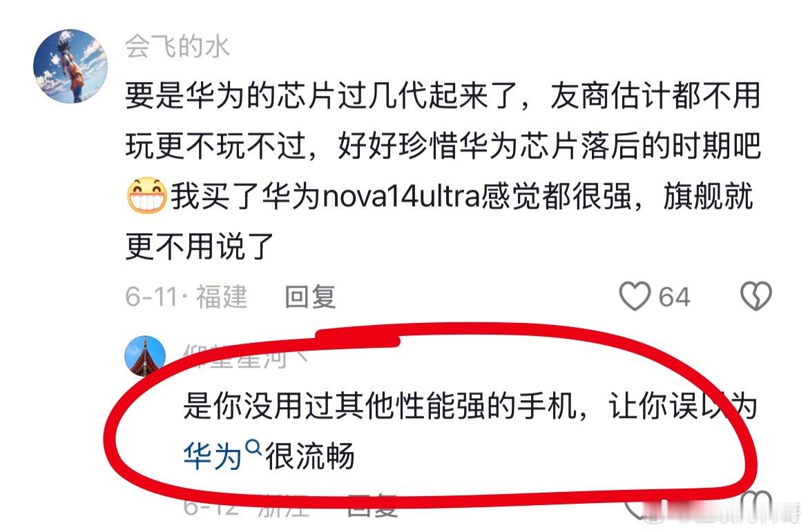808x532 pixels.
Task: Tap the comment line starting 要是华为的芯片
Action: pyautogui.click(x=443, y=97)
